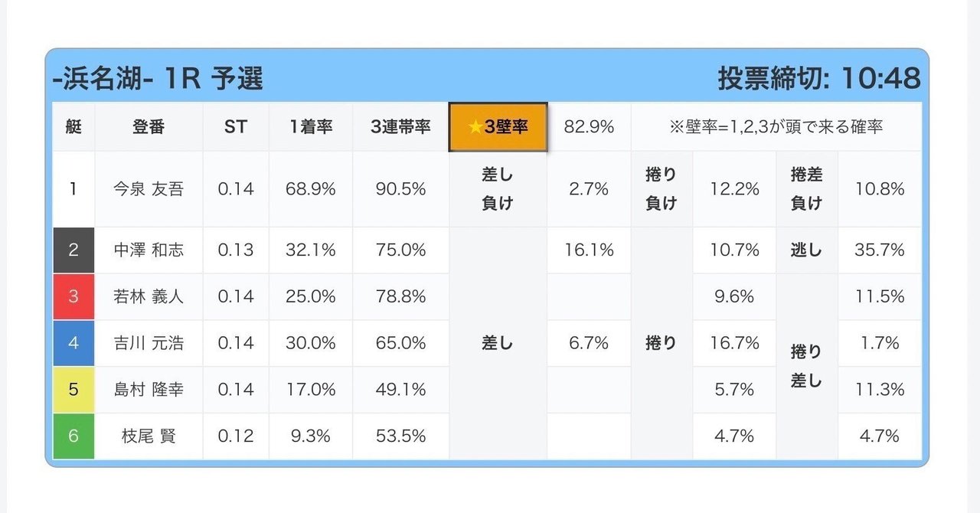Viewport: 980px width, 513px height.
Task: Open racer 今泉 友吾 entry
Action: click(x=149, y=189)
